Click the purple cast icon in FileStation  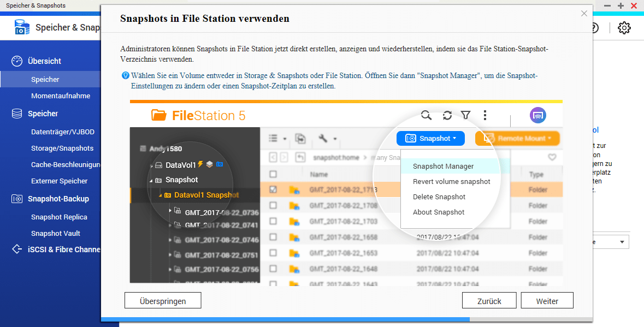point(537,115)
